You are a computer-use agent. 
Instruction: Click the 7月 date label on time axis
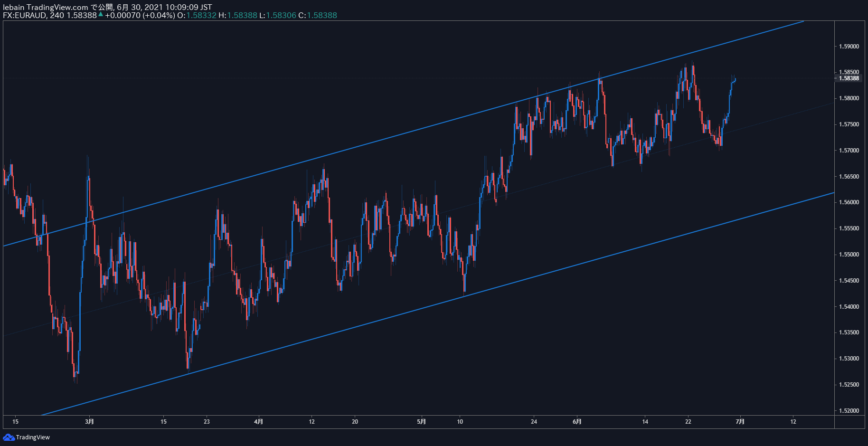(x=740, y=421)
